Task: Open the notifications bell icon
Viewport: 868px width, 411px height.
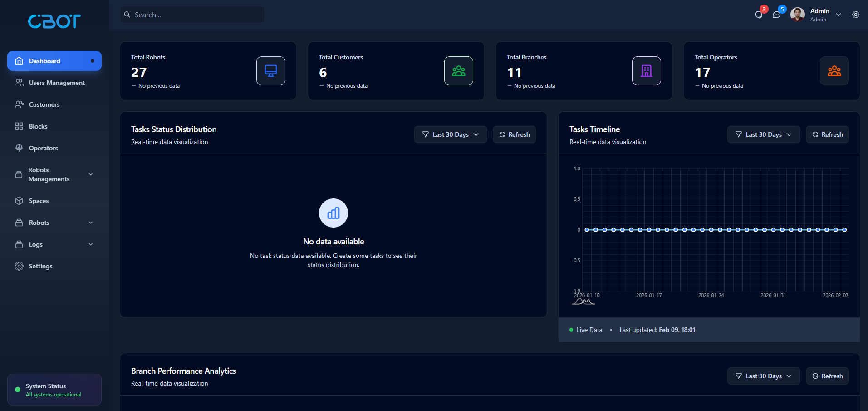Action: [758, 15]
